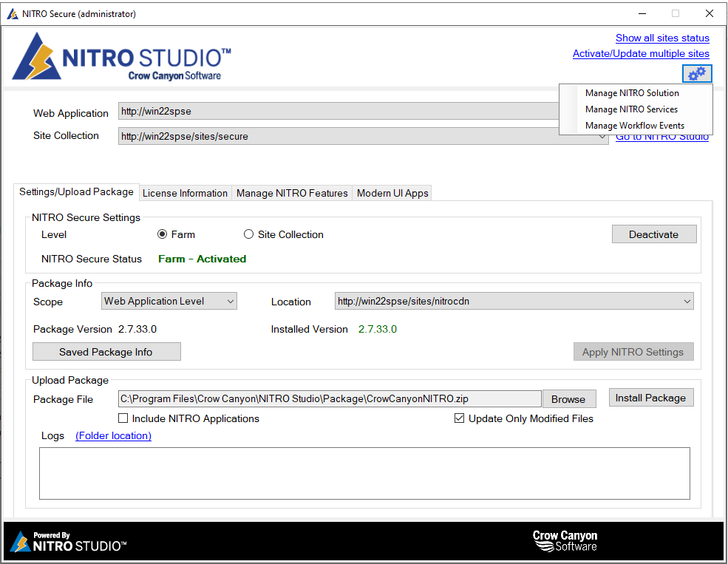The height and width of the screenshot is (564, 728).
Task: Select the Farm level radio button
Action: coord(162,234)
